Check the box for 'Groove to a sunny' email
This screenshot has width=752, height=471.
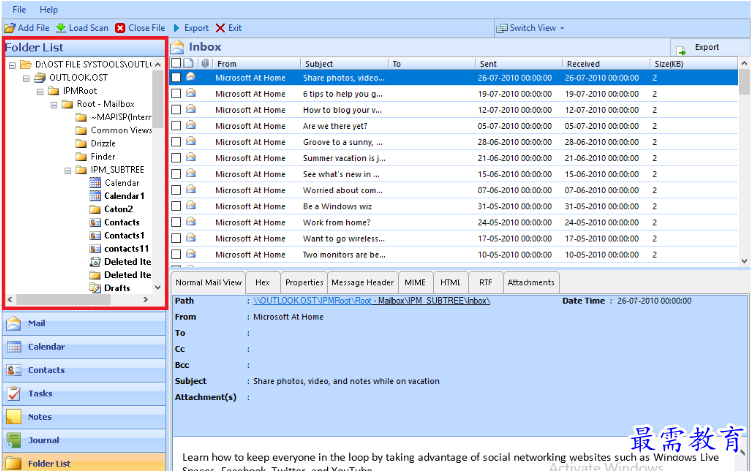point(176,141)
